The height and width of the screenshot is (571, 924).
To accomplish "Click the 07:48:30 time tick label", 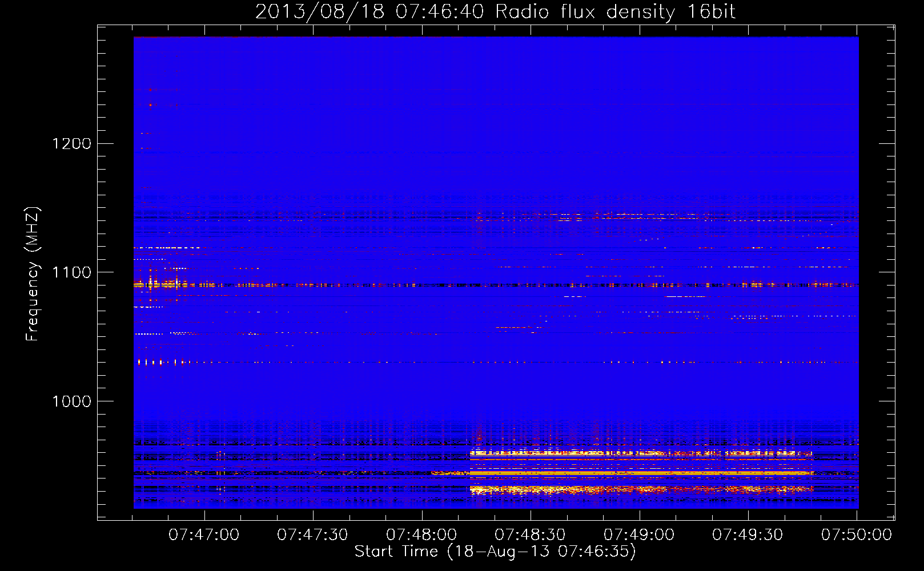I will [530, 535].
